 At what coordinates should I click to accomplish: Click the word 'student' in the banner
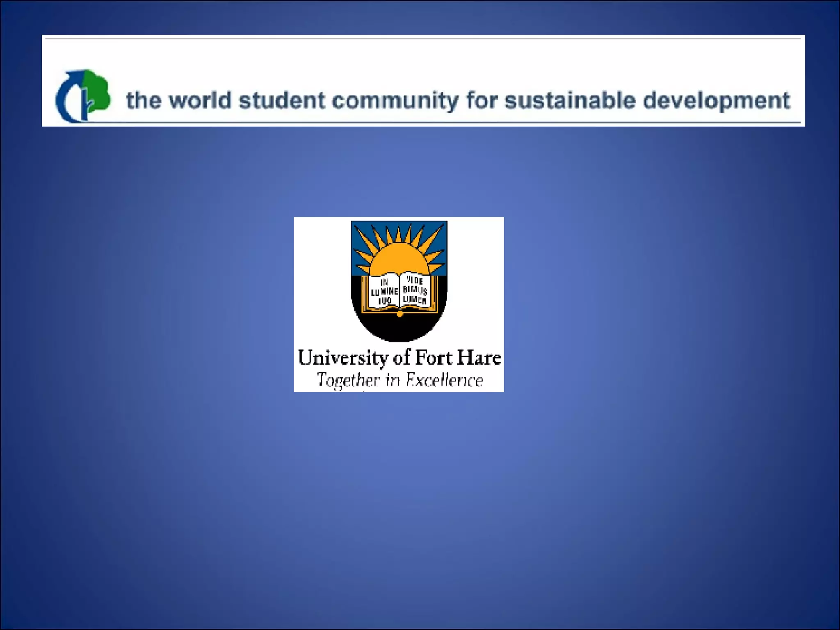(x=282, y=100)
